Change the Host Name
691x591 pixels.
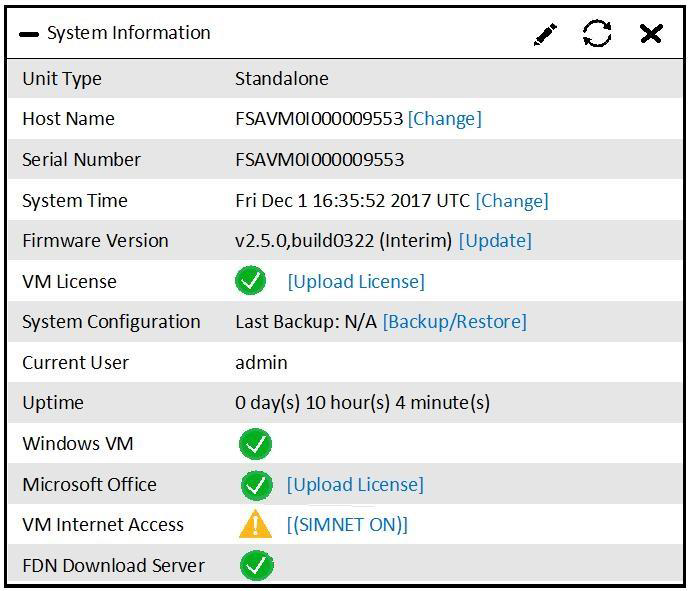(444, 119)
